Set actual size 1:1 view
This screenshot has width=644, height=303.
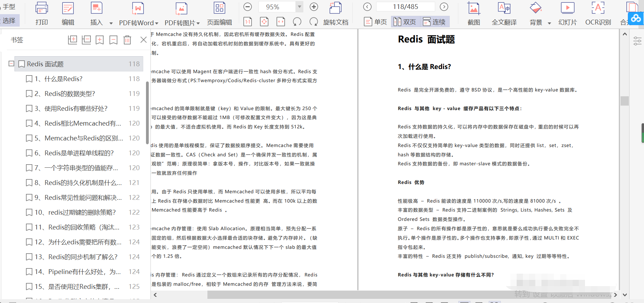248,22
